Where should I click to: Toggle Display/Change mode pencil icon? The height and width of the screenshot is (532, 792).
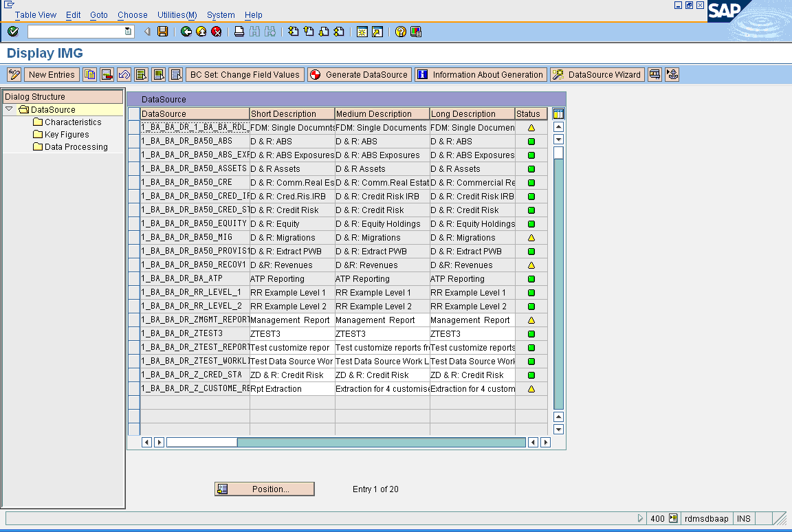pos(14,75)
